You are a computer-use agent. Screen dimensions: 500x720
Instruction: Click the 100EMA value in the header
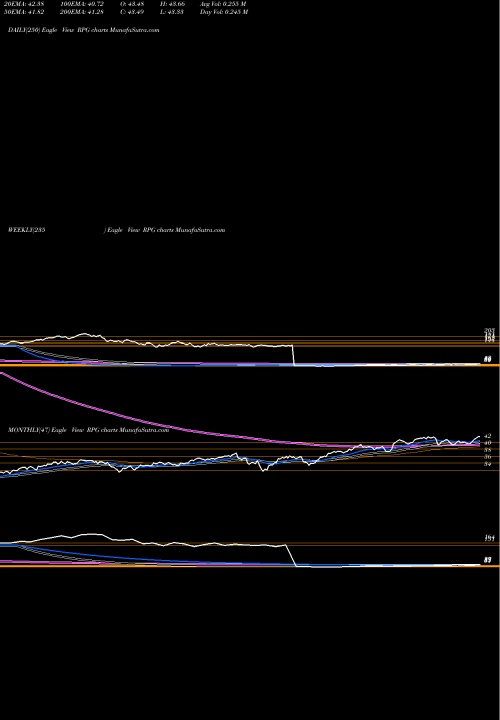pyautogui.click(x=82, y=4)
